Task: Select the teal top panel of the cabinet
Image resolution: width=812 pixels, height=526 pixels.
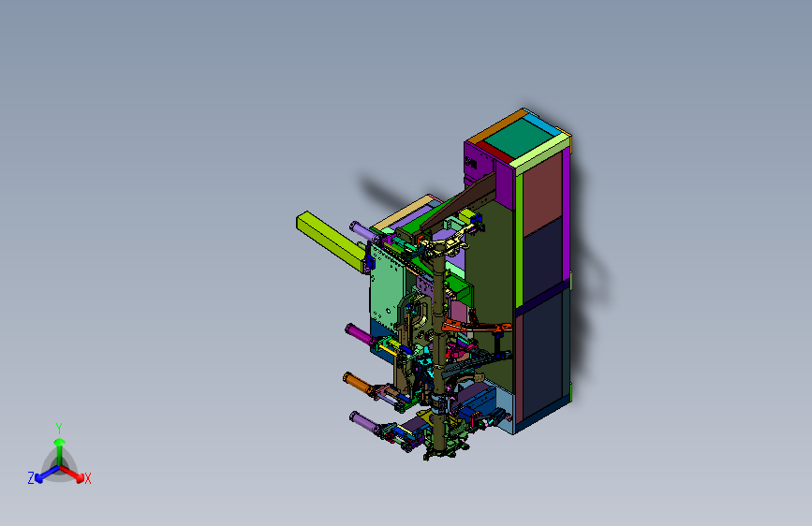Action: [x=520, y=139]
